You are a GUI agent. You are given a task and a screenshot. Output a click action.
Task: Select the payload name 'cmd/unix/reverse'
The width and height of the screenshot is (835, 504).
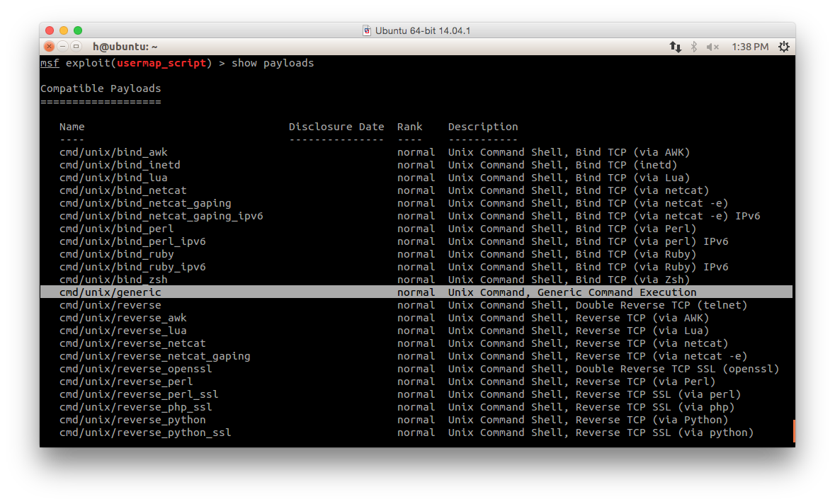pyautogui.click(x=110, y=305)
